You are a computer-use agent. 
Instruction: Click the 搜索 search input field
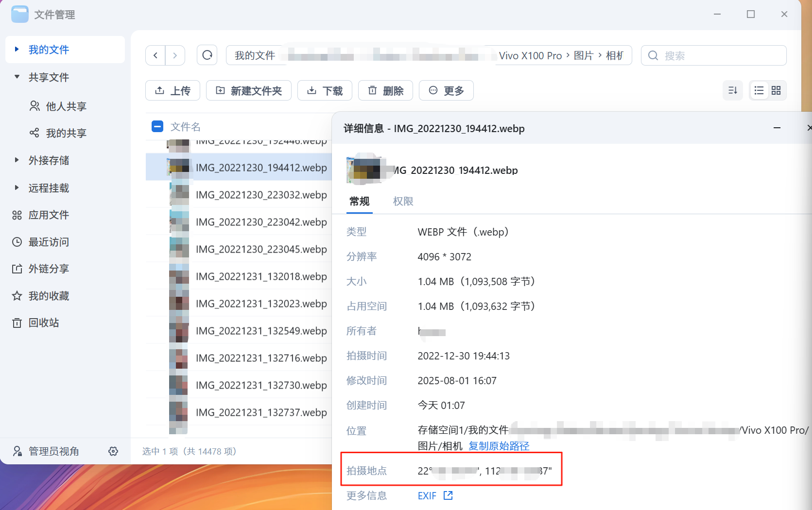click(719, 56)
